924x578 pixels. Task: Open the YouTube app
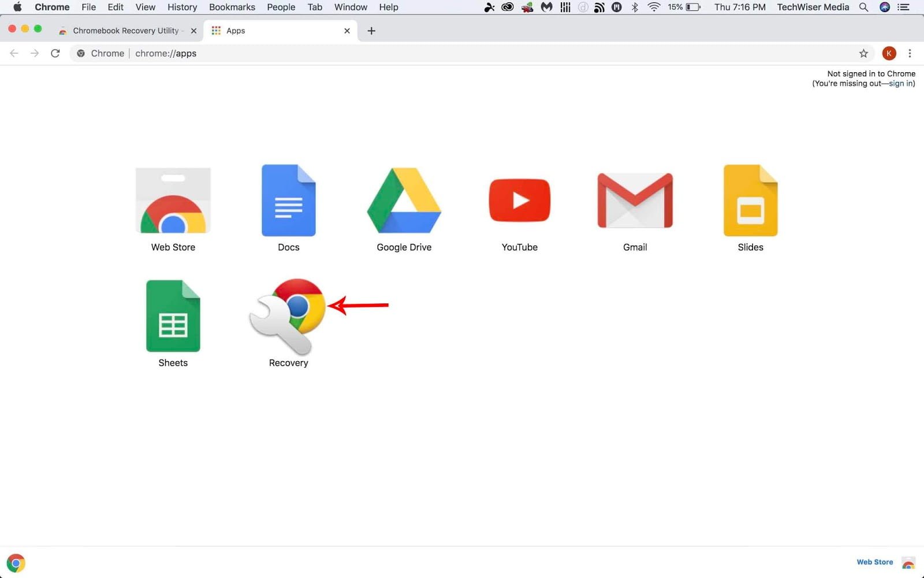(519, 201)
